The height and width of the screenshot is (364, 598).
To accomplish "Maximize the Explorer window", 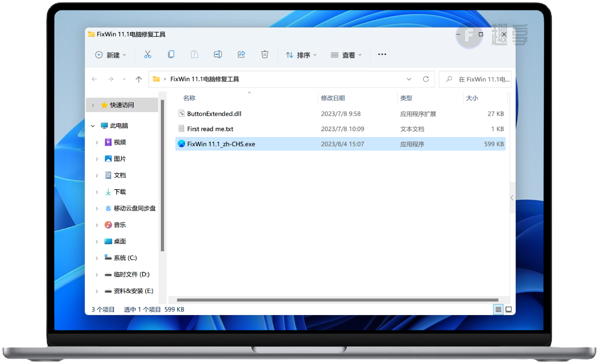I will (481, 34).
